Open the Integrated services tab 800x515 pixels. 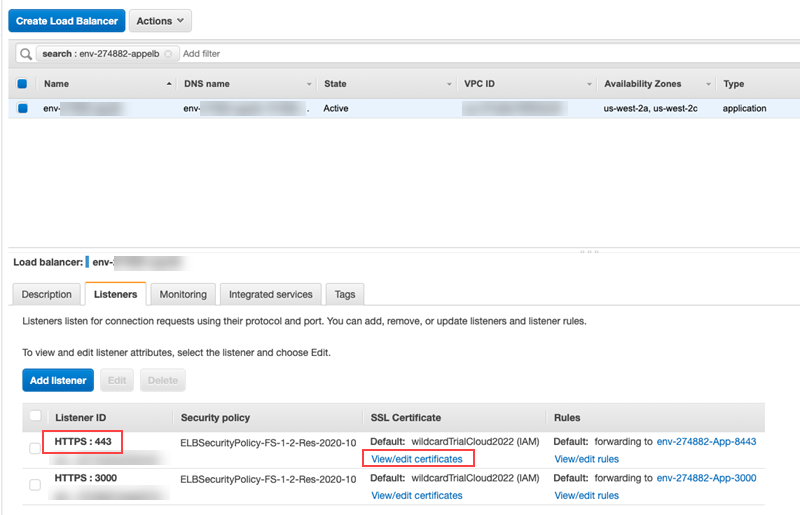[271, 294]
